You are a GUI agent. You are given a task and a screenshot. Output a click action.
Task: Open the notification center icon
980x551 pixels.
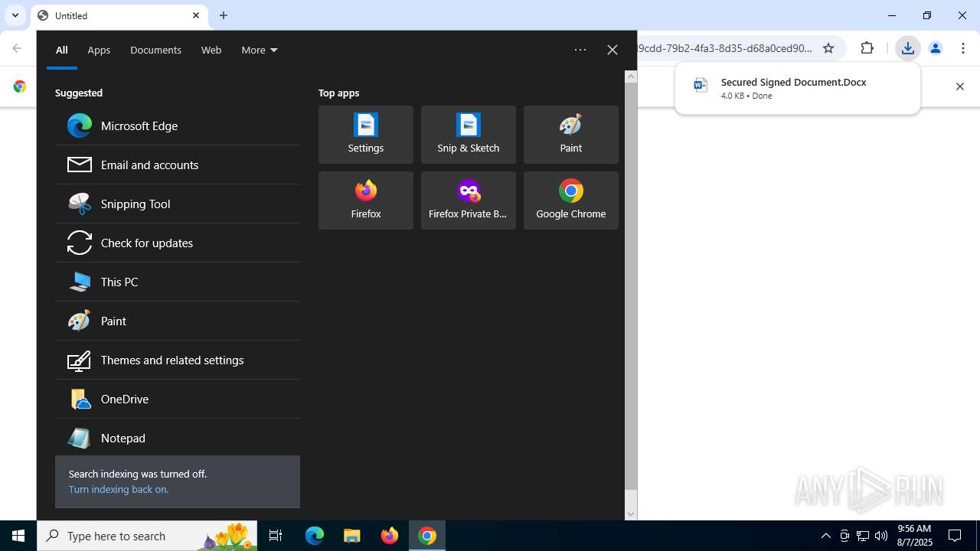(955, 536)
